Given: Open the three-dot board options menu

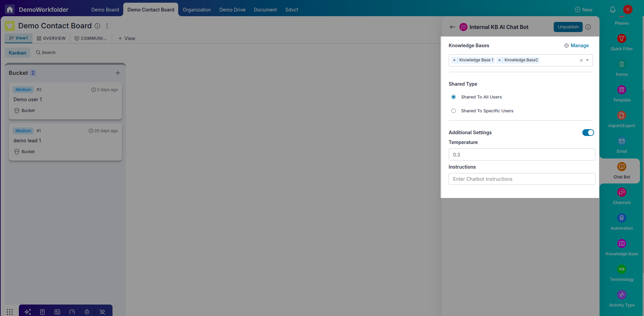Looking at the screenshot, I should (107, 26).
